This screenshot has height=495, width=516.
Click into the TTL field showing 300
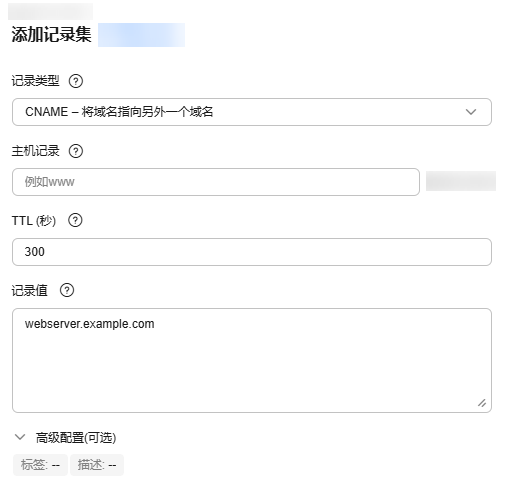point(252,252)
